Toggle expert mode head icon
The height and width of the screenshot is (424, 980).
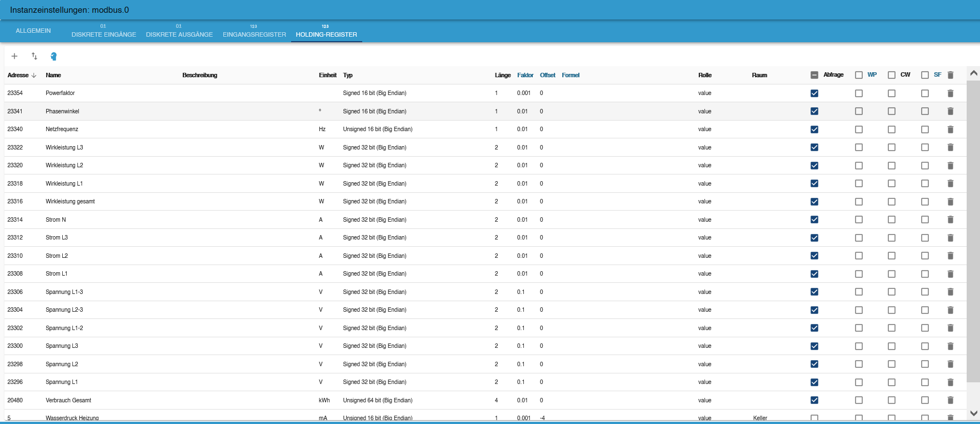tap(54, 56)
